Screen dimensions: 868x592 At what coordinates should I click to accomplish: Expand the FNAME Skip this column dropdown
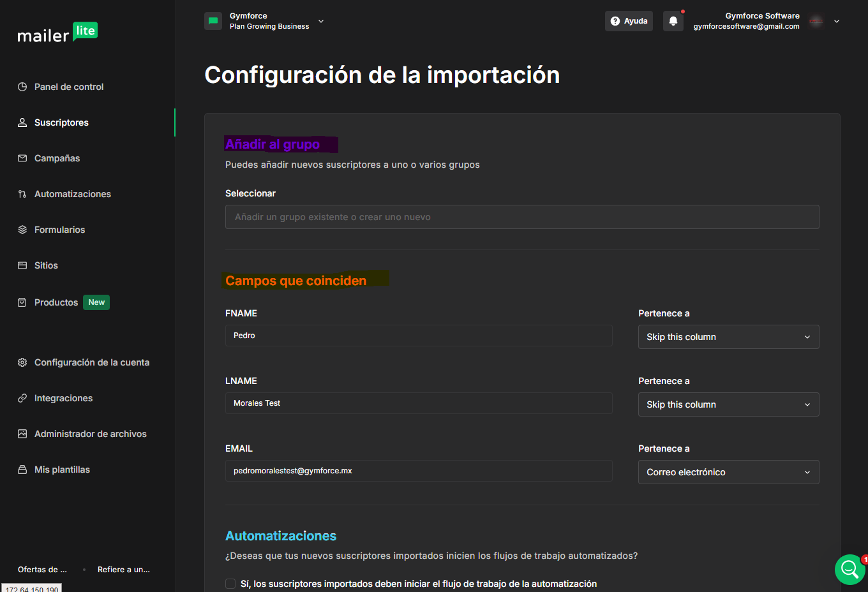728,337
